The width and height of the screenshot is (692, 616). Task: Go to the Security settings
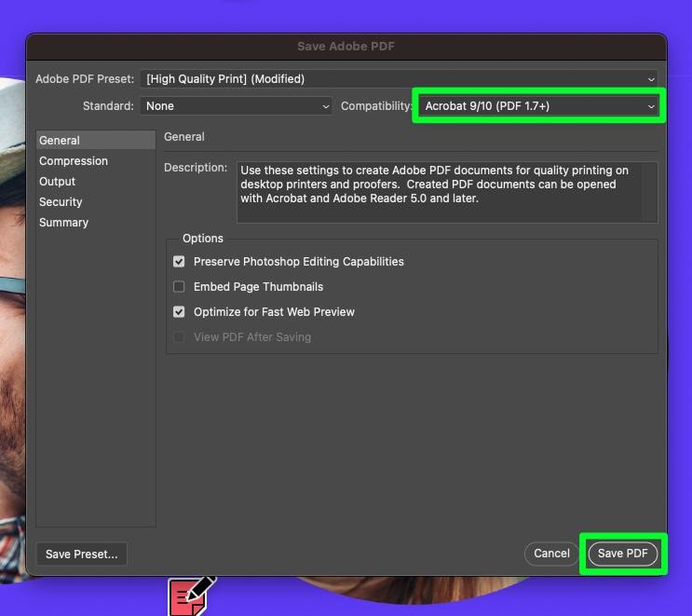coord(96,202)
